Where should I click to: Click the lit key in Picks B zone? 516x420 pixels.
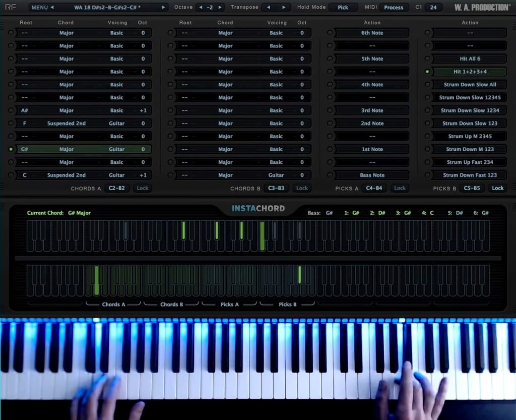(x=299, y=275)
